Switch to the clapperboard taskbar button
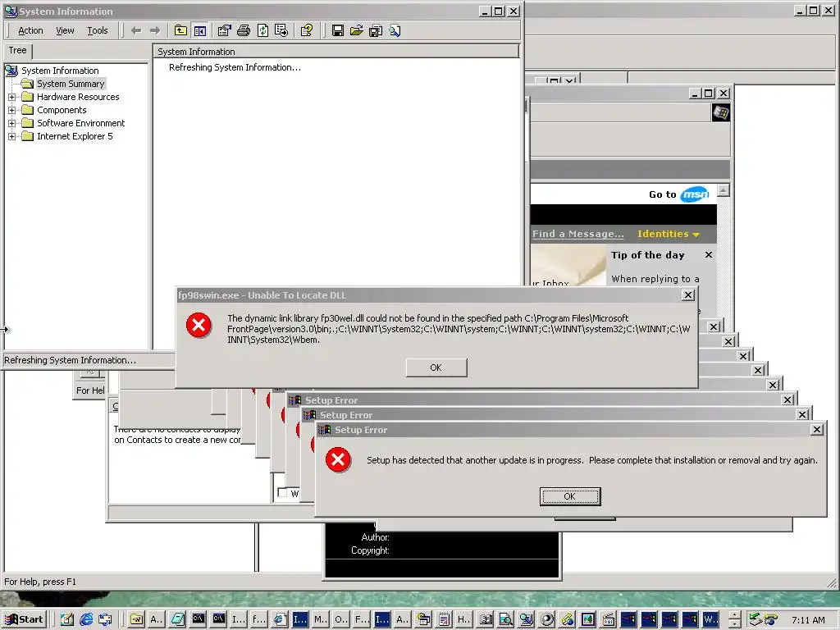The width and height of the screenshot is (840, 630). pyautogui.click(x=608, y=619)
